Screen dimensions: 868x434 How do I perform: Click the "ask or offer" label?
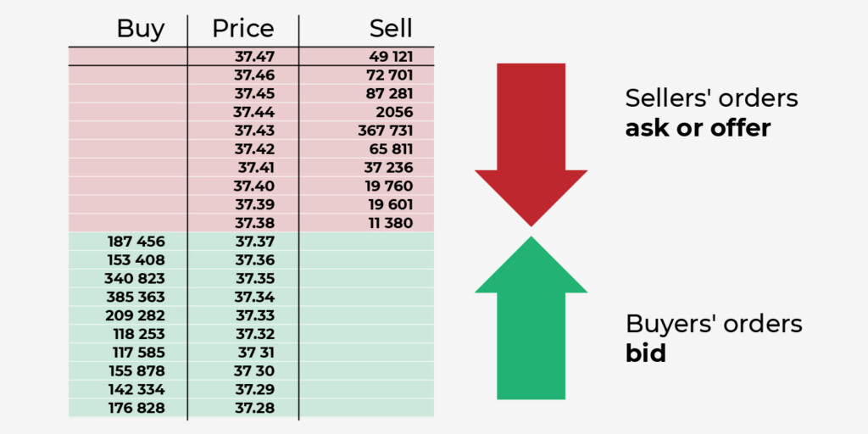pos(698,128)
